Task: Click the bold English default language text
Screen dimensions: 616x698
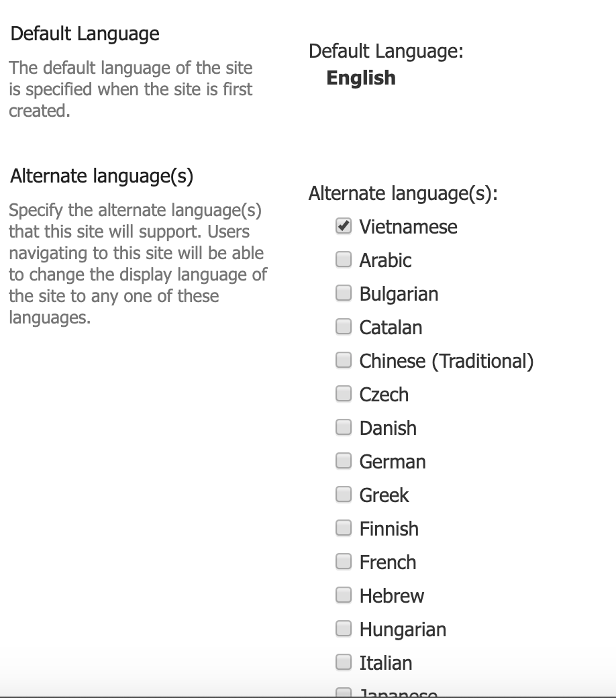Action: point(360,78)
